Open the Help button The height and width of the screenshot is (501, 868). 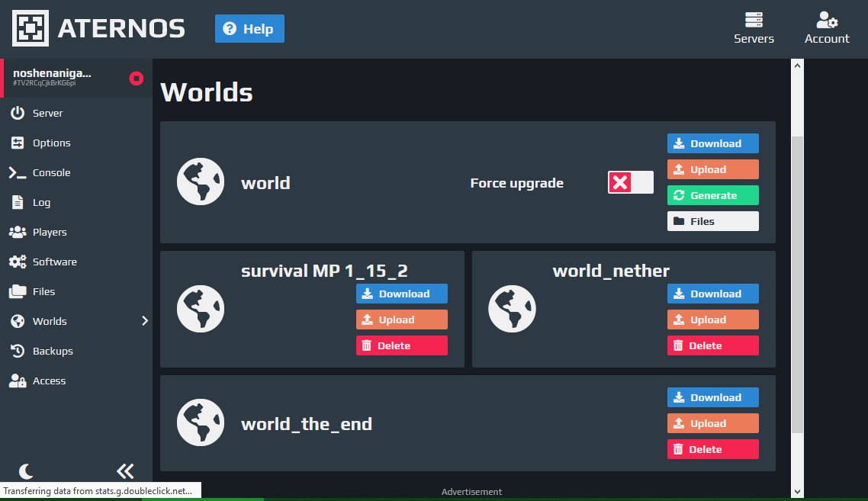tap(249, 29)
